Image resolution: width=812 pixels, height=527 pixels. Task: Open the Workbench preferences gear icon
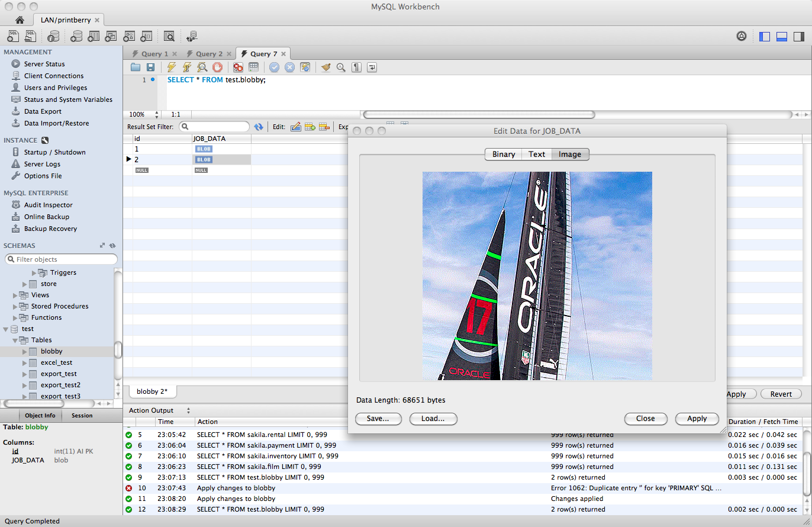point(742,36)
